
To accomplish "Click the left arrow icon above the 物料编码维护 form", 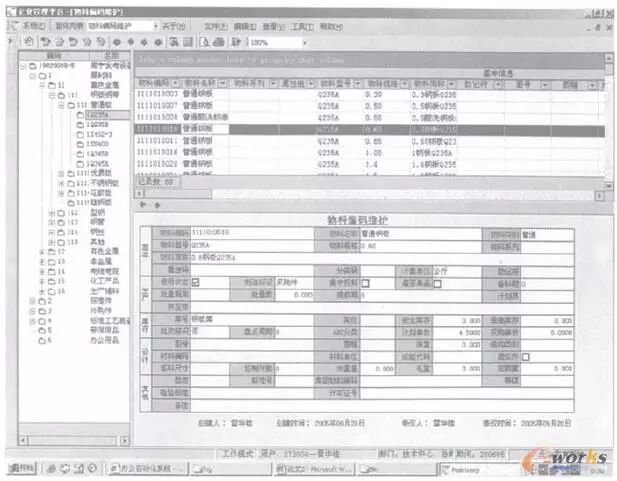I will pyautogui.click(x=143, y=204).
